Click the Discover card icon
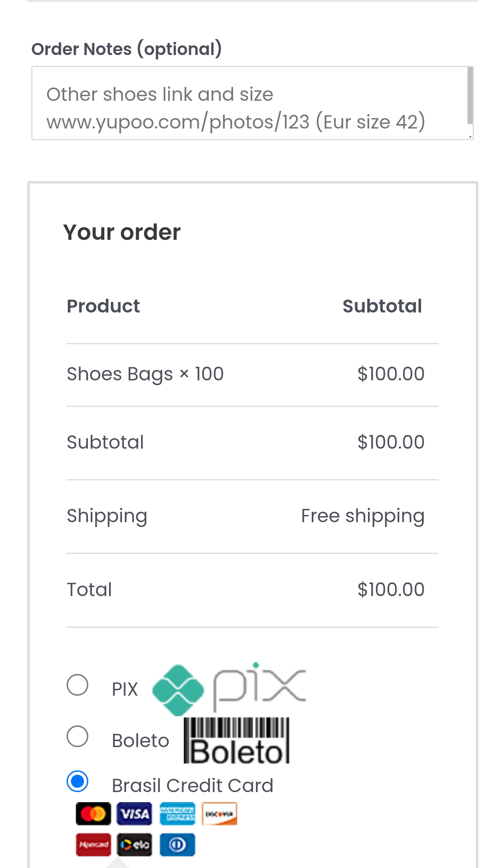This screenshot has height=868, width=504. click(x=219, y=813)
